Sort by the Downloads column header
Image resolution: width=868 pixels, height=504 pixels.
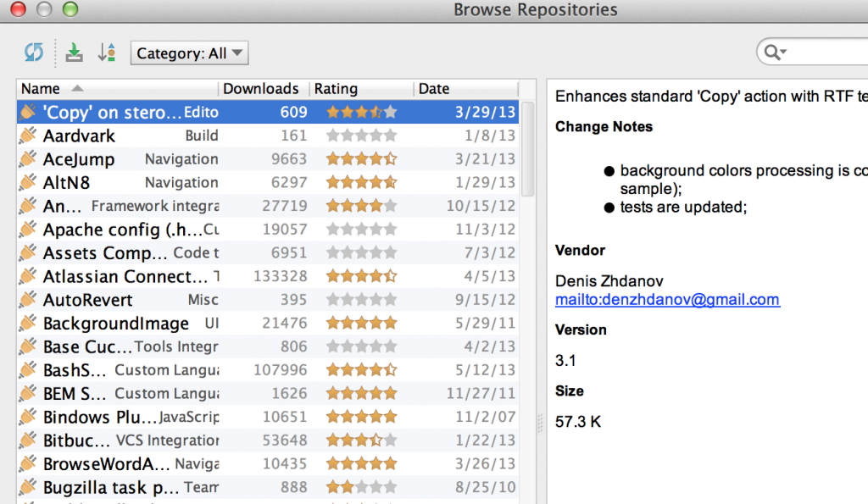pos(264,89)
